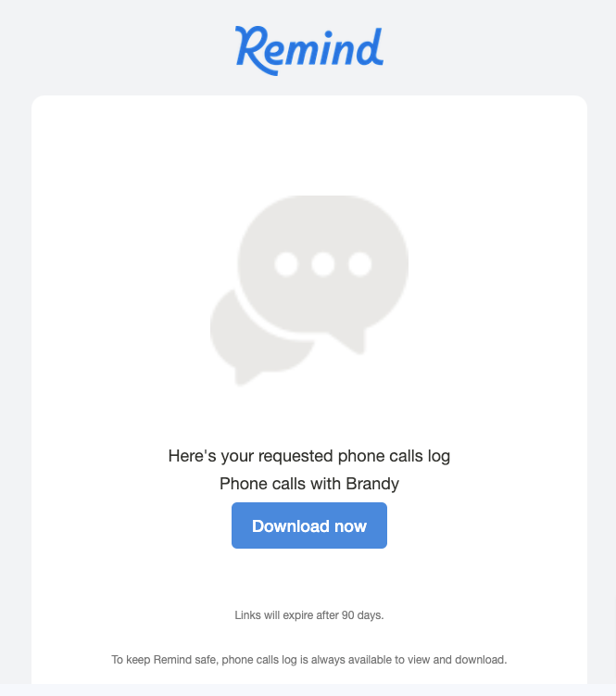Click the gray page background left of the logo
Screen dimensions: 616x696
(111, 46)
